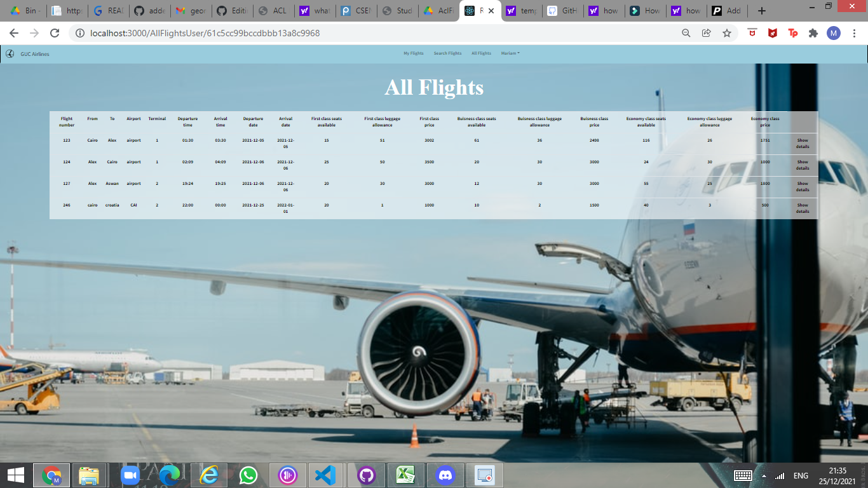Switch to the GitHub Editing tab
Image resolution: width=868 pixels, height=488 pixels.
231,11
